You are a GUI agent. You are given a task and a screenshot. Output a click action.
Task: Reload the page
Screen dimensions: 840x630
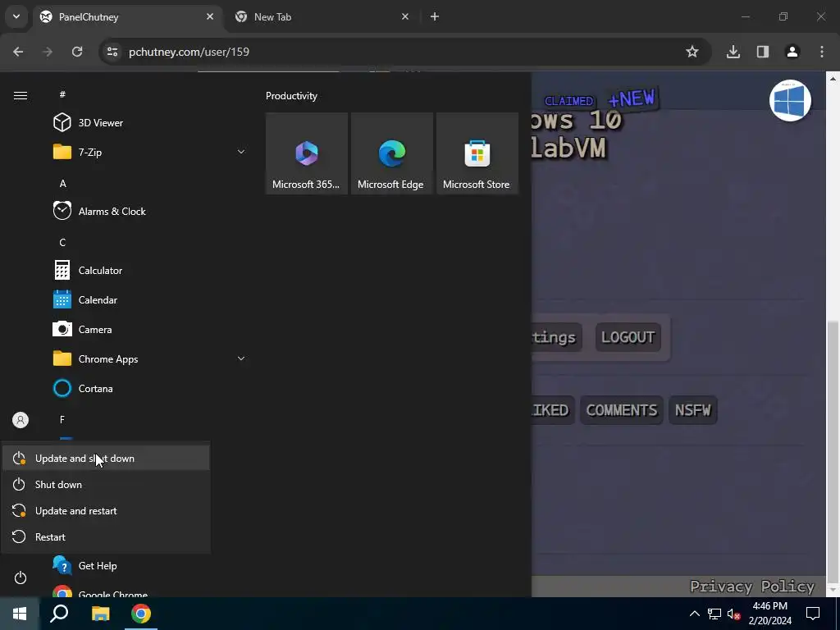[x=77, y=52]
